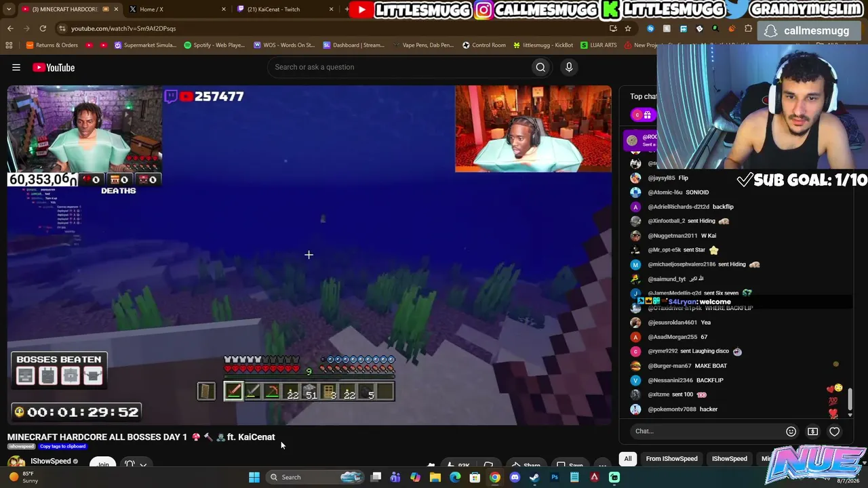Expand the notification bell options chevron
This screenshot has width=868, height=488.
(143, 465)
